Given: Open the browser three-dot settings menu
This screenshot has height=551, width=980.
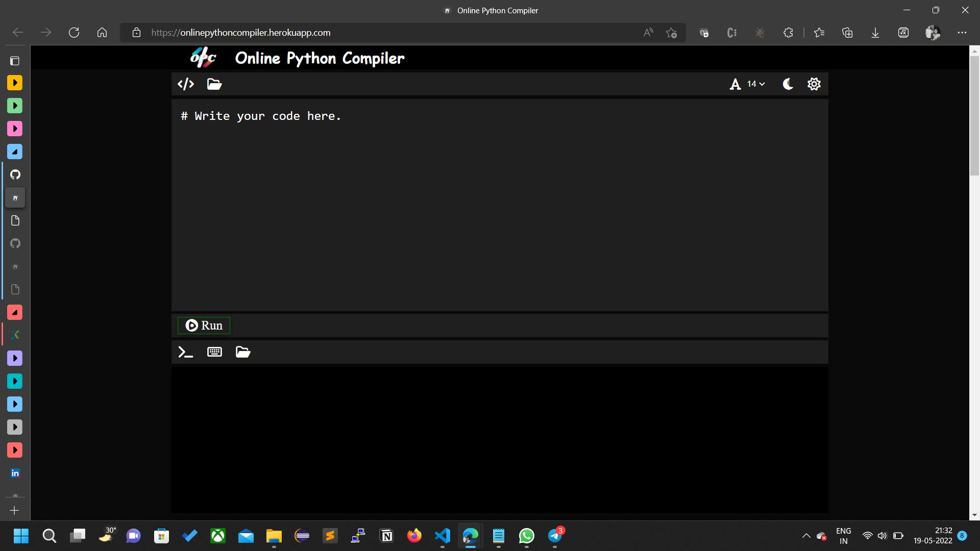Looking at the screenshot, I should click(x=962, y=32).
